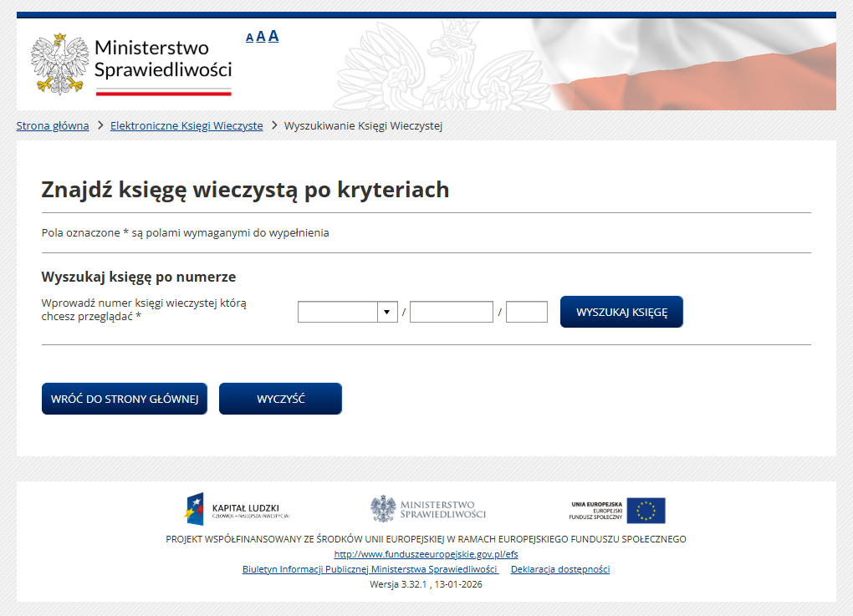
Task: Click the EU co-financing project text
Action: click(x=426, y=539)
